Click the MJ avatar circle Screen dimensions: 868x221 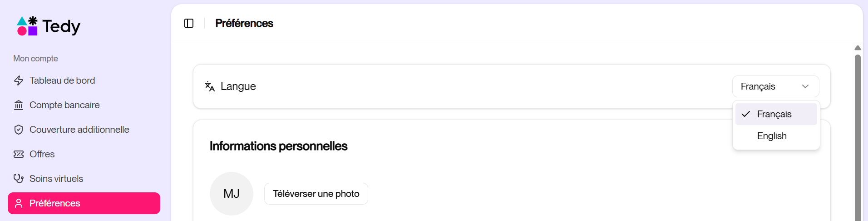tap(232, 194)
